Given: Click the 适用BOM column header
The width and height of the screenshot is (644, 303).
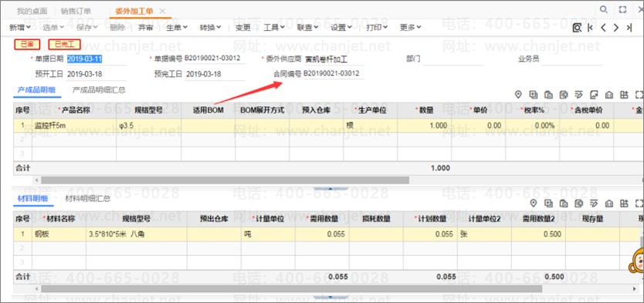Looking at the screenshot, I should [x=208, y=110].
